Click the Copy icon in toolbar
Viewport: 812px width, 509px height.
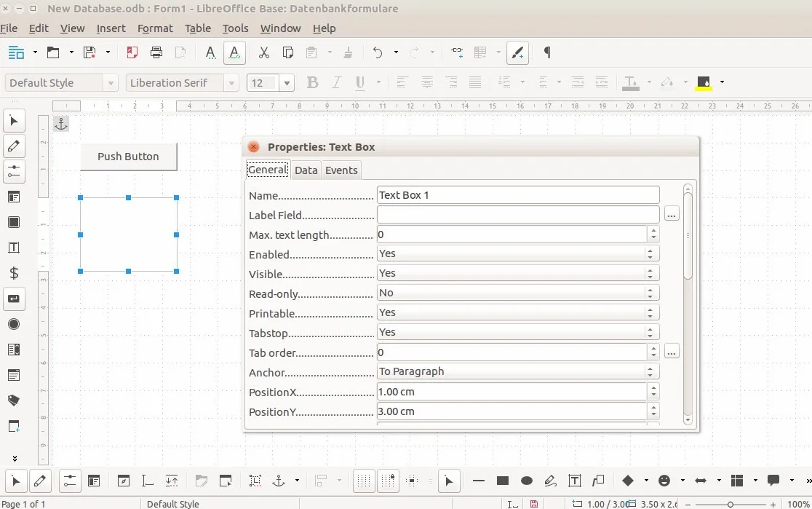pyautogui.click(x=288, y=52)
